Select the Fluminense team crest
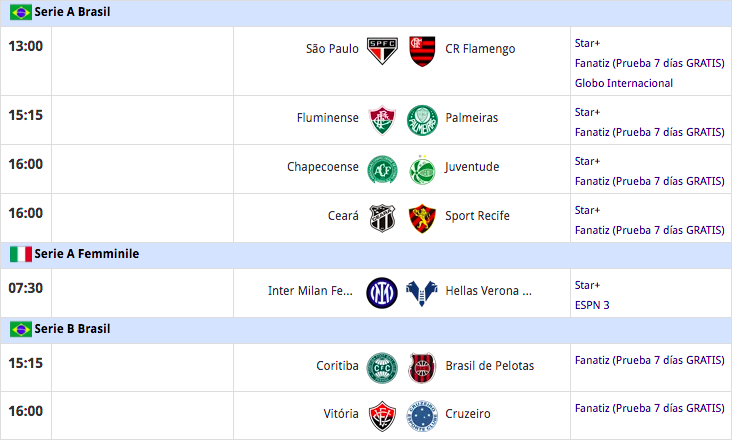The height and width of the screenshot is (440, 732). [x=382, y=120]
